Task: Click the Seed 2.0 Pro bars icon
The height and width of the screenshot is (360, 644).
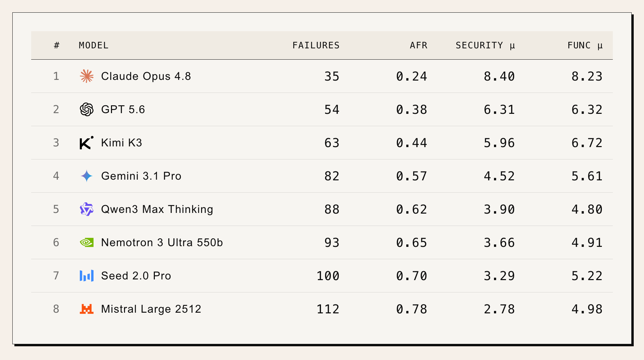Action: tap(87, 276)
